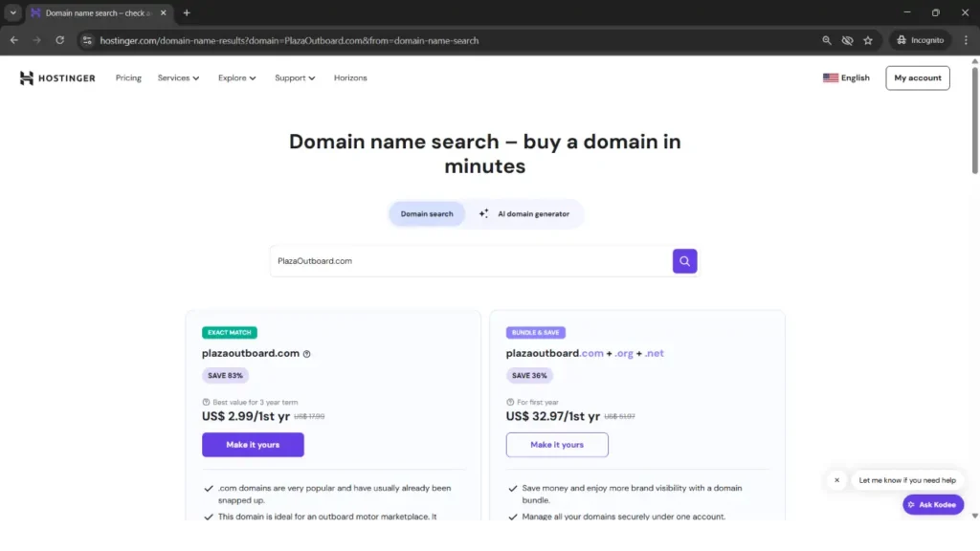The width and height of the screenshot is (980, 551).
Task: Switch to AI domain generator tab
Action: coord(524,214)
